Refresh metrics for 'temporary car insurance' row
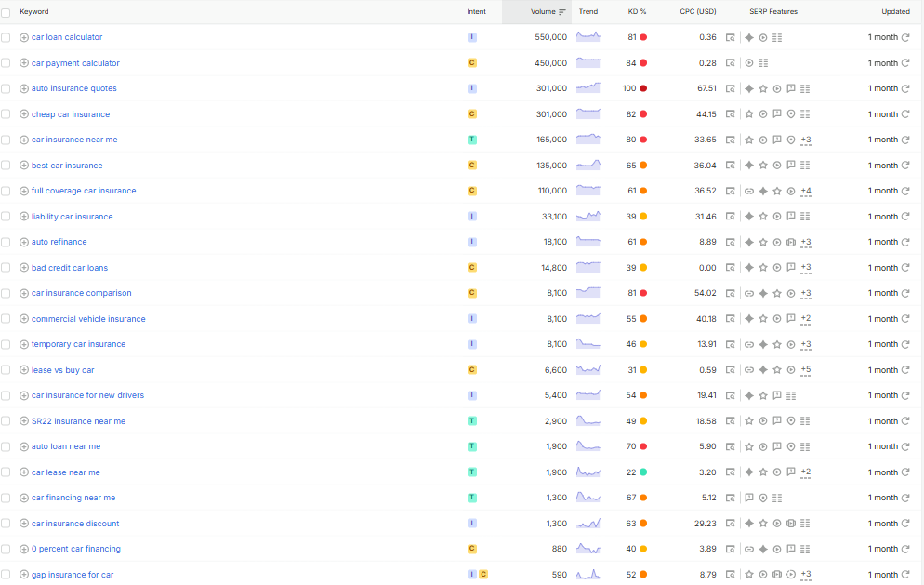Viewport: 924px width, 585px height. coord(905,344)
